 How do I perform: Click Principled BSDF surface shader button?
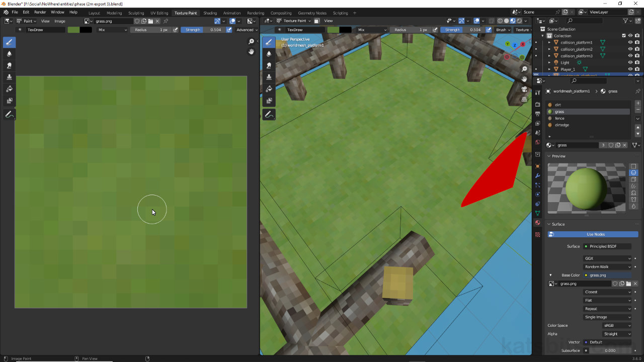[x=607, y=246]
